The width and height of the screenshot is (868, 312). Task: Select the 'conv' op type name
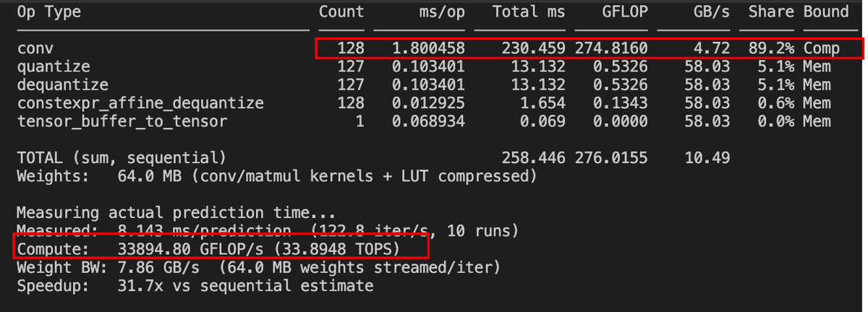pyautogui.click(x=35, y=49)
